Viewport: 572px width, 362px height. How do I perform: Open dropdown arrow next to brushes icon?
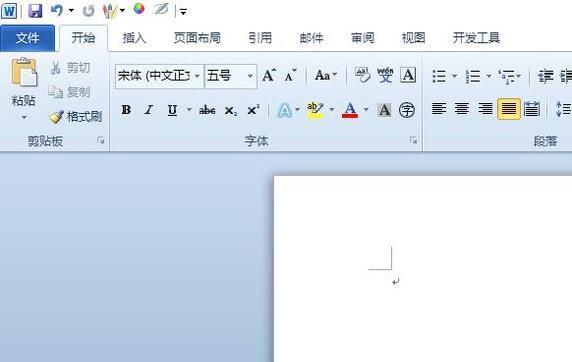[x=122, y=11]
